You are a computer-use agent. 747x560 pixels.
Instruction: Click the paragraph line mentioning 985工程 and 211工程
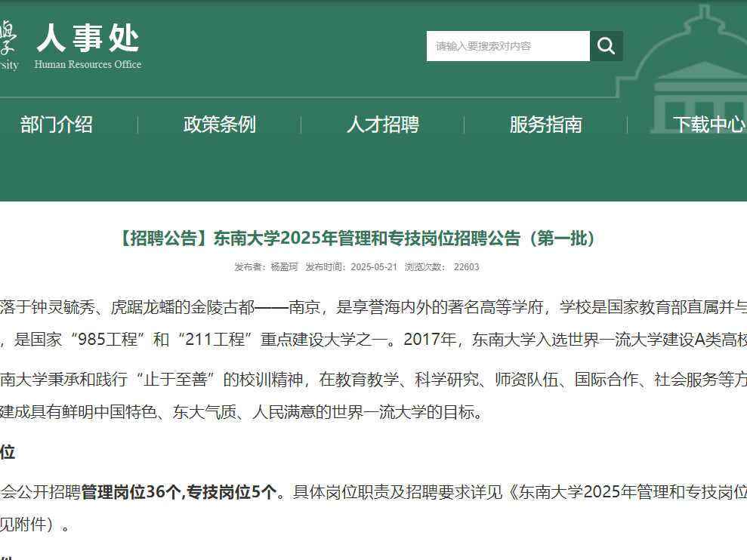[x=373, y=340]
